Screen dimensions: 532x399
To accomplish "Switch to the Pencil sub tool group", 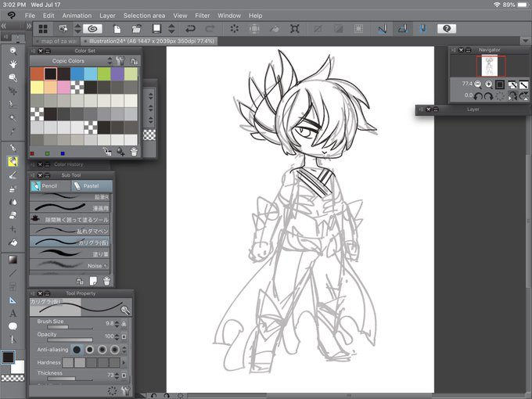I will pos(50,186).
